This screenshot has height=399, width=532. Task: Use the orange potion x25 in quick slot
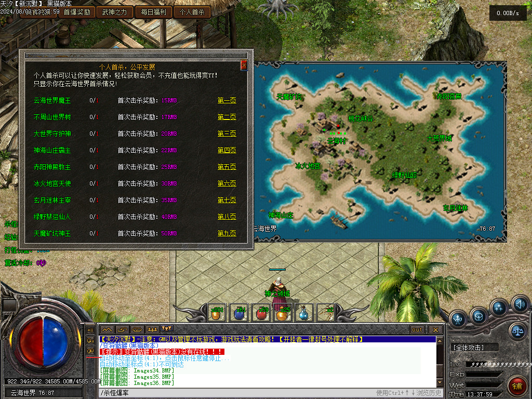point(283,313)
